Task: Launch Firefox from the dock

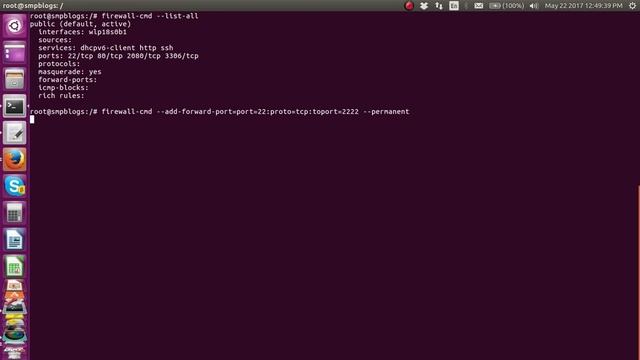Action: (14, 160)
